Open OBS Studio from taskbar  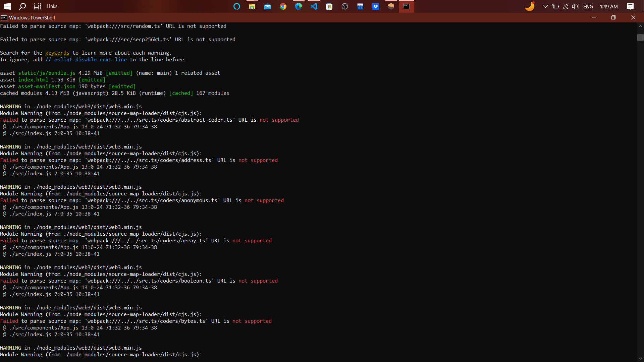tap(345, 6)
